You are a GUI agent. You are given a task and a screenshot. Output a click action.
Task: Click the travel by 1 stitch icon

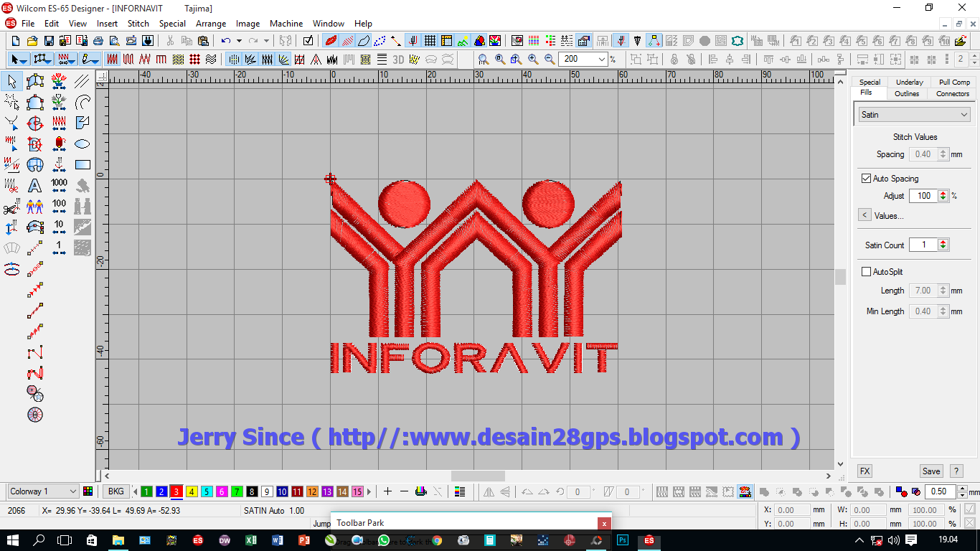tap(59, 248)
